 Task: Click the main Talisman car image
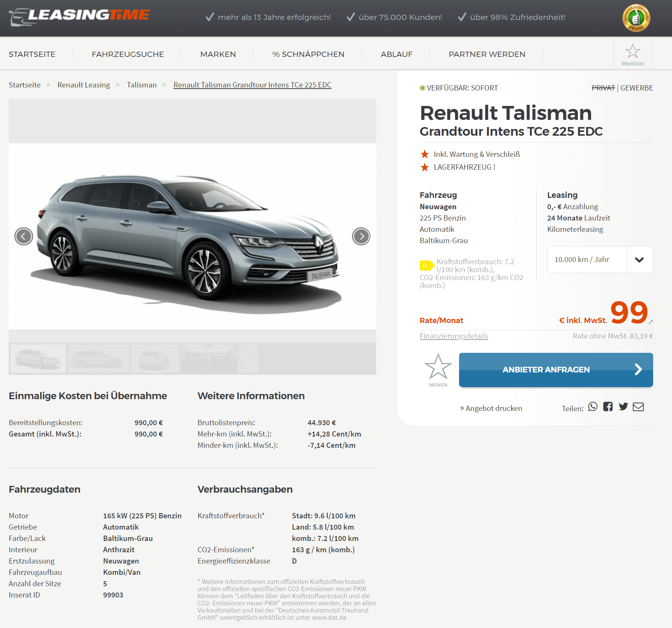[x=192, y=236]
